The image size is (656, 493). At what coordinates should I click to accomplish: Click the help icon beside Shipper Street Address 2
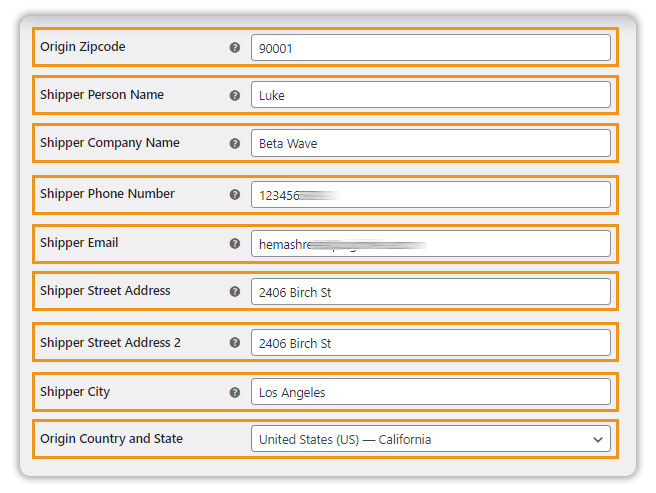pos(235,343)
